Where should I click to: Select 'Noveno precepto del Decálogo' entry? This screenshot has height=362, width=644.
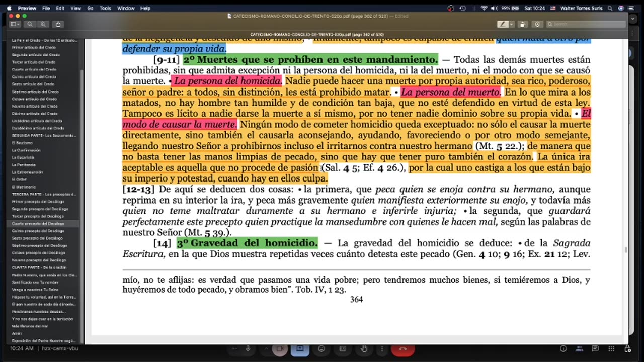[39, 260]
